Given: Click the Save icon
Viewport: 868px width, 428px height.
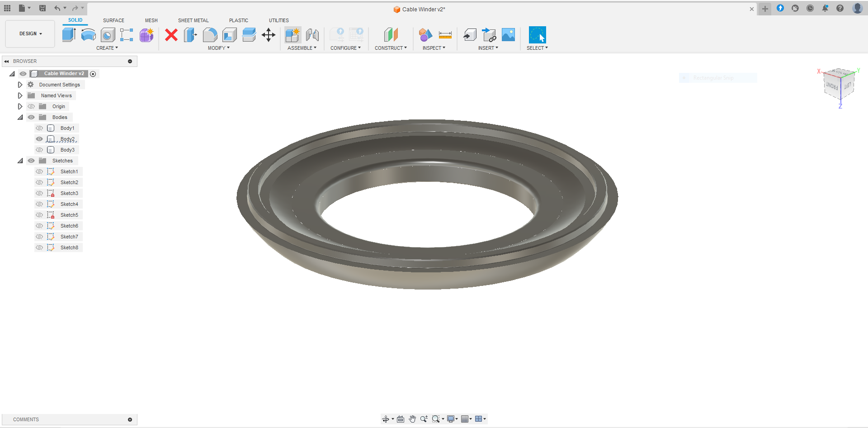Looking at the screenshot, I should pos(42,8).
